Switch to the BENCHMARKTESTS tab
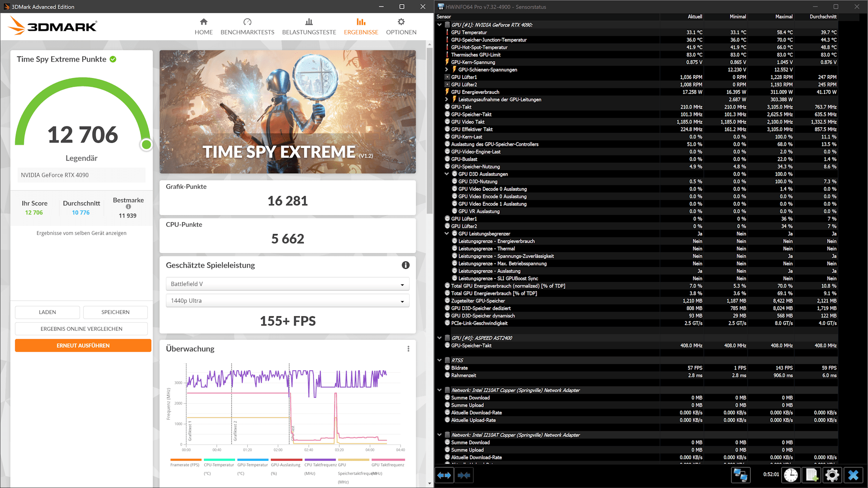 [247, 27]
